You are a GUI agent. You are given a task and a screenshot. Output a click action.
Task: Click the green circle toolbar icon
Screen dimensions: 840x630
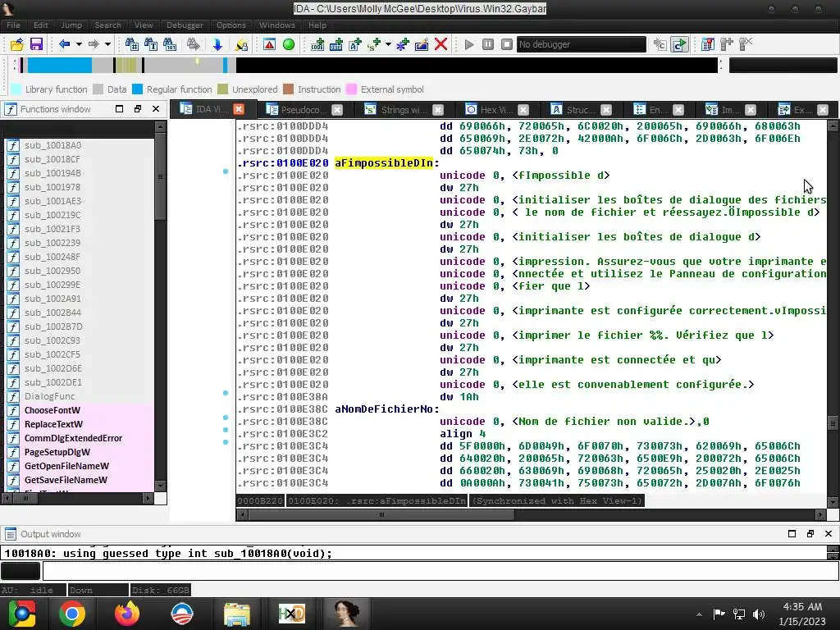[289, 44]
